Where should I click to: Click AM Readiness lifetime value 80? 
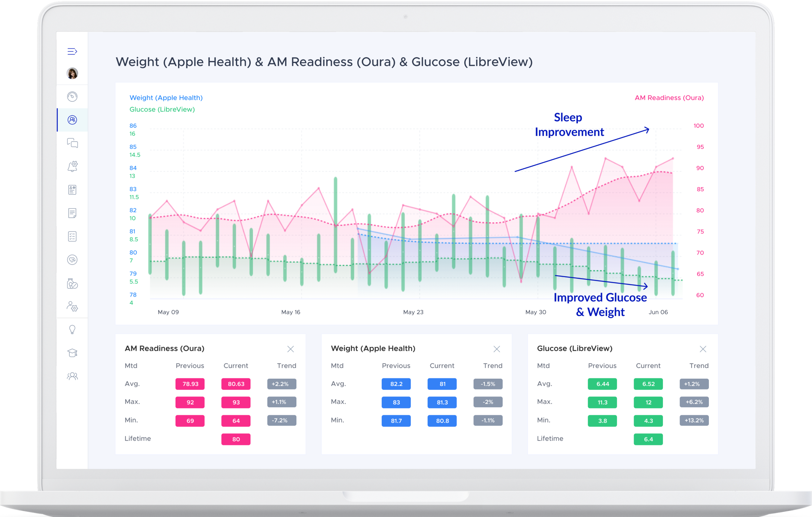click(x=236, y=439)
